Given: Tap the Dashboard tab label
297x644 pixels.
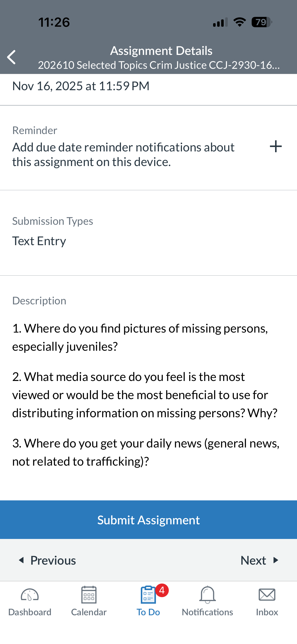Looking at the screenshot, I should coord(30,612).
